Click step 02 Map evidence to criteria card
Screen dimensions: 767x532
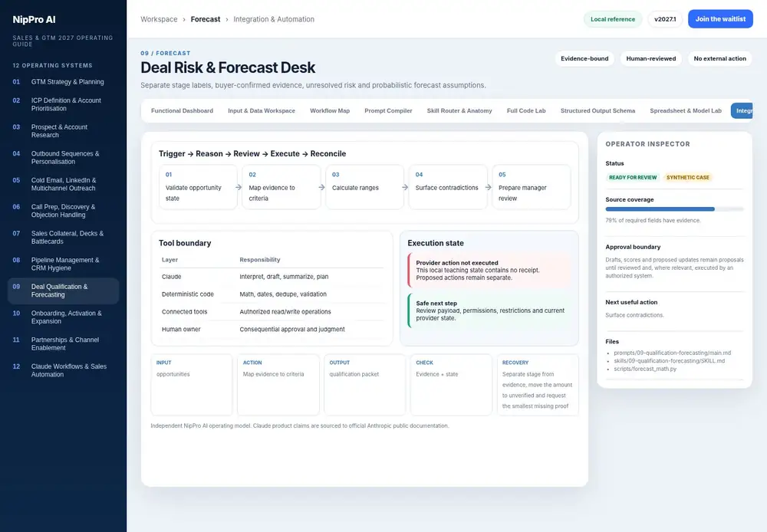coord(281,187)
